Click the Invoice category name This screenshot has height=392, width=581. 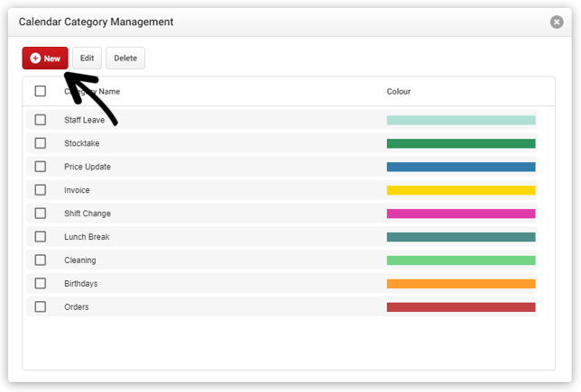click(77, 190)
